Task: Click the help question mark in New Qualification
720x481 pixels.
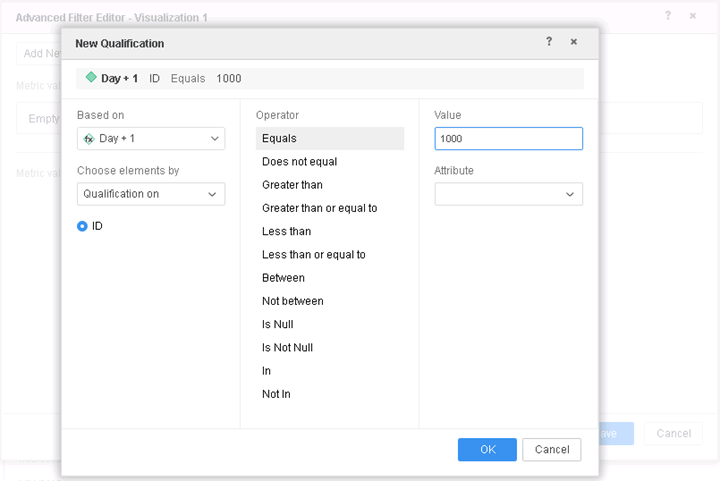Action: pos(548,42)
